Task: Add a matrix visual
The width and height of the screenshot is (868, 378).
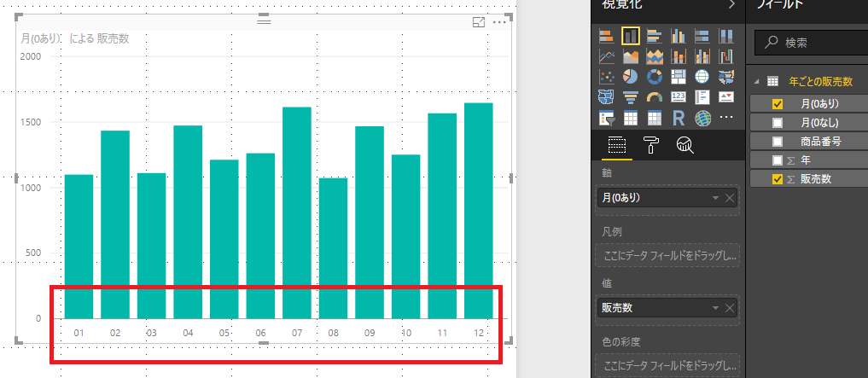Action: (655, 118)
